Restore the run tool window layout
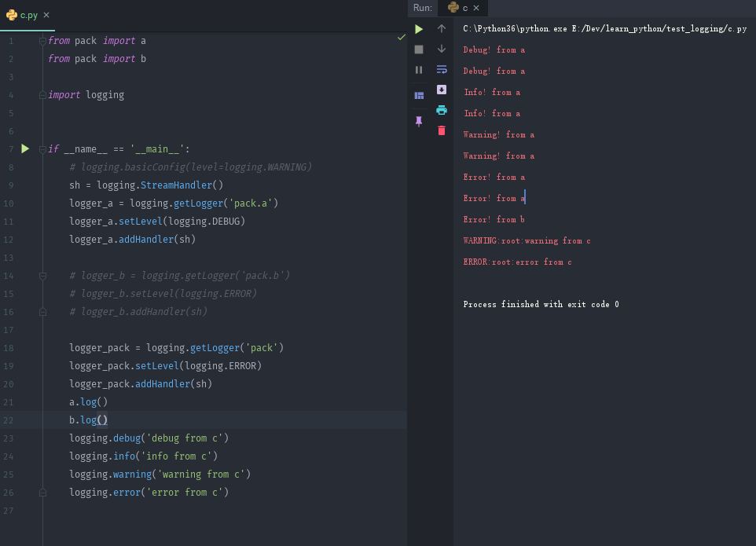Image resolution: width=756 pixels, height=546 pixels. pos(419,95)
